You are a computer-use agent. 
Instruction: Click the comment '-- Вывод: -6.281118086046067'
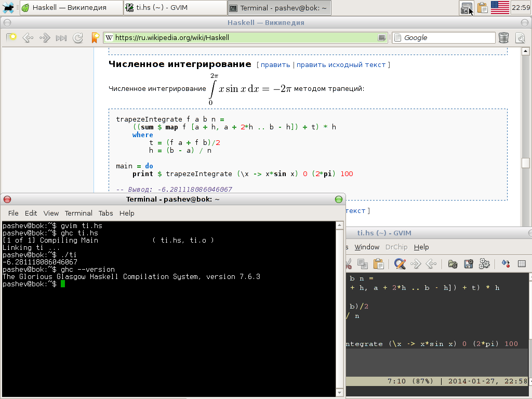click(x=174, y=189)
